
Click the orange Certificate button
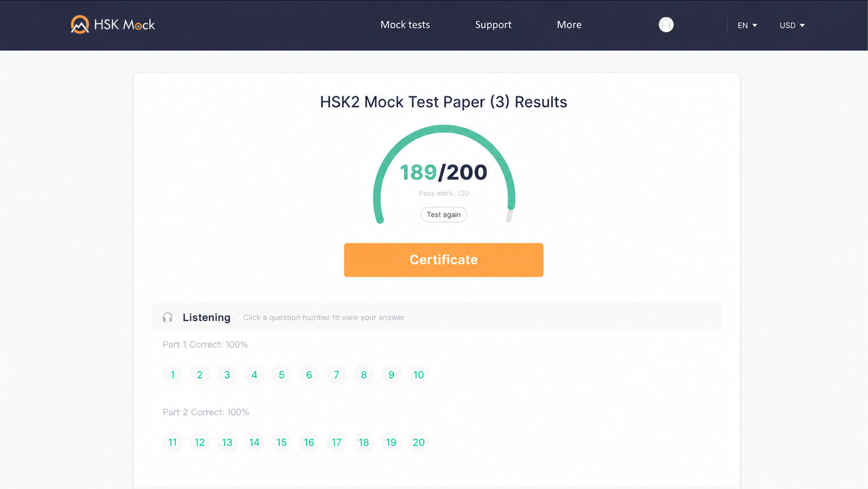click(444, 260)
